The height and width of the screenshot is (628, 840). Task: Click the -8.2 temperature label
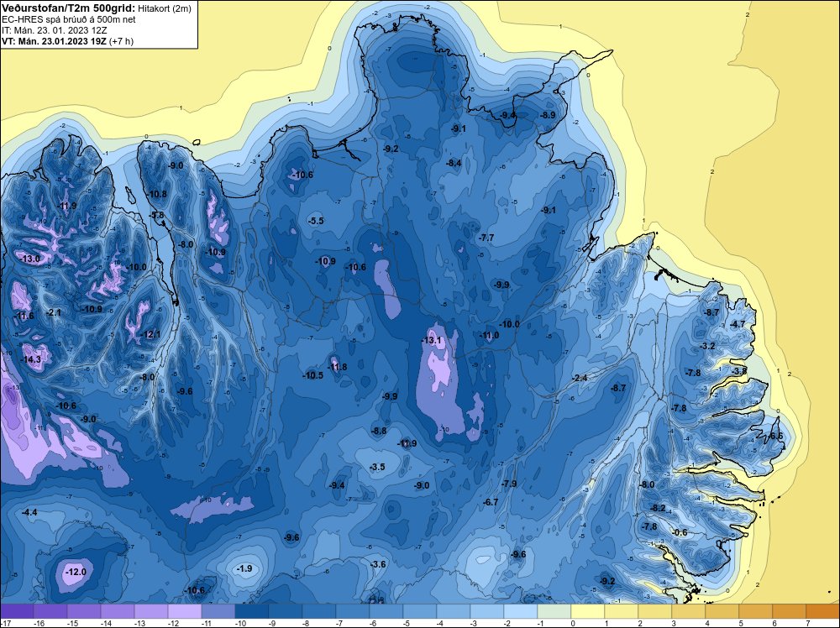(x=658, y=508)
